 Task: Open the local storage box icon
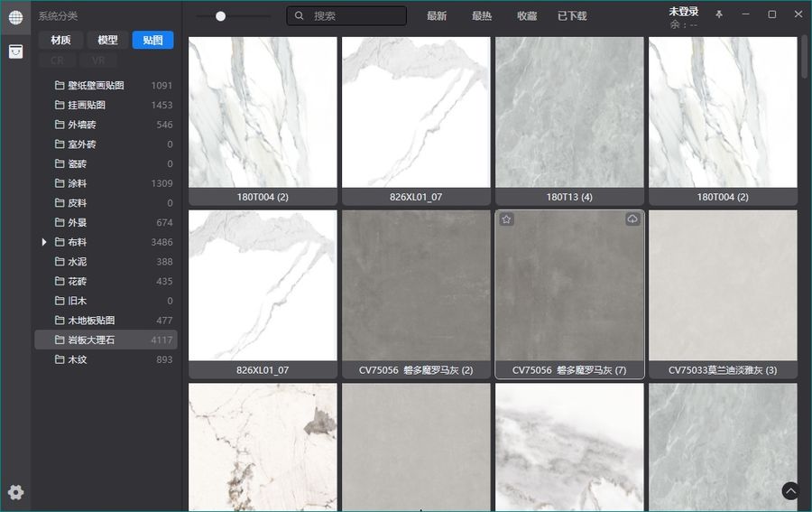15,51
